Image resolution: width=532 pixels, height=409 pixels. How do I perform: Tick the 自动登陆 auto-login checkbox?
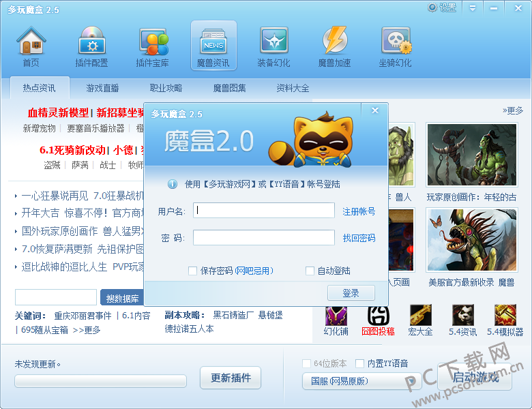click(x=310, y=271)
